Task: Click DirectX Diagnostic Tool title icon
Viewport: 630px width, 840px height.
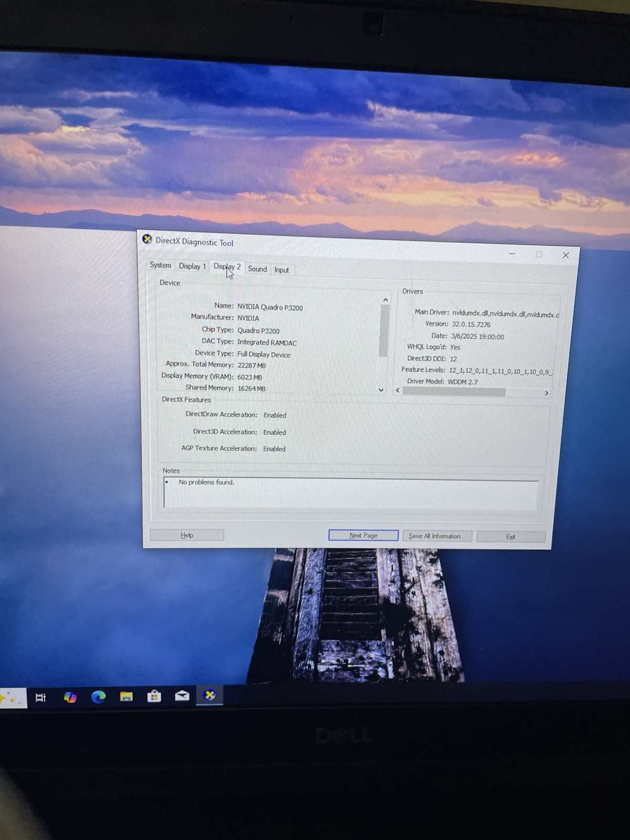Action: point(148,239)
